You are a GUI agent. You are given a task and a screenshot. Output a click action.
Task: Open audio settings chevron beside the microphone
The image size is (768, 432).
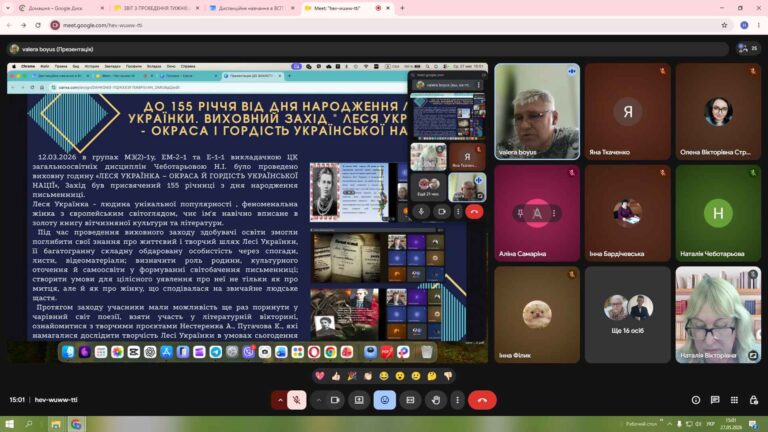tap(280, 400)
